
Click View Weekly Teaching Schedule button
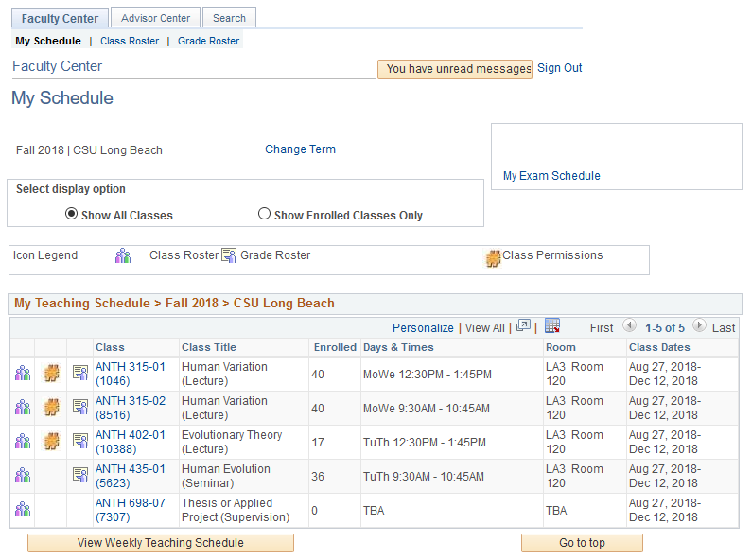click(x=161, y=543)
